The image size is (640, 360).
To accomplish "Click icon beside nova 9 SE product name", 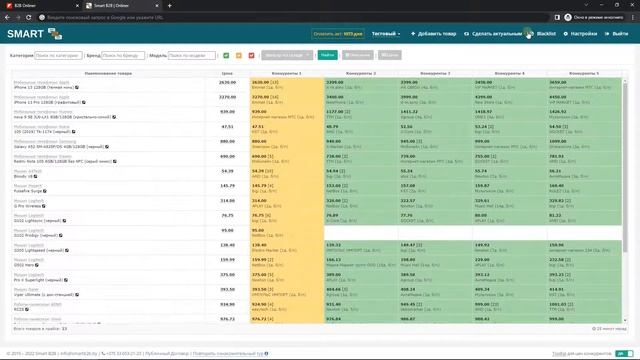I will coord(114,117).
